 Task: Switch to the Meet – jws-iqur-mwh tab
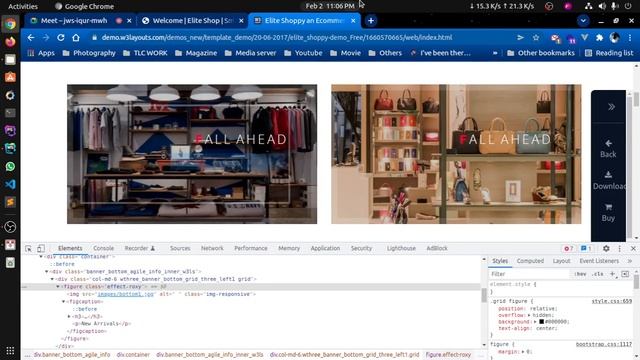tap(74, 20)
